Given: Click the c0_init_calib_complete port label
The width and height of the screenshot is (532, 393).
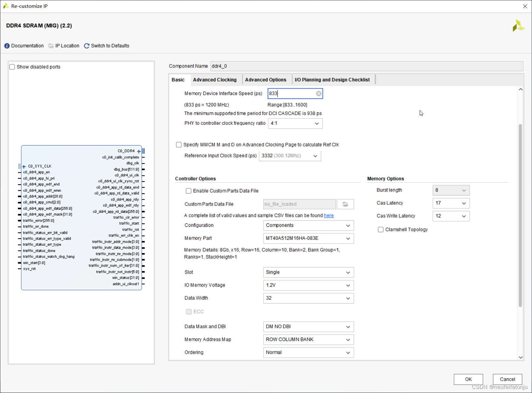Looking at the screenshot, I should click(x=120, y=157).
